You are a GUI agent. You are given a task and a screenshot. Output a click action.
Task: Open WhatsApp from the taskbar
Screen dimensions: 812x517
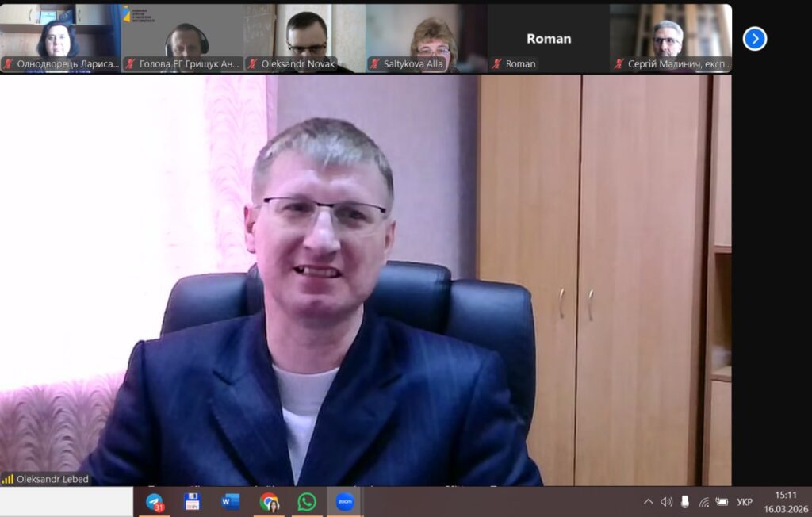(307, 502)
